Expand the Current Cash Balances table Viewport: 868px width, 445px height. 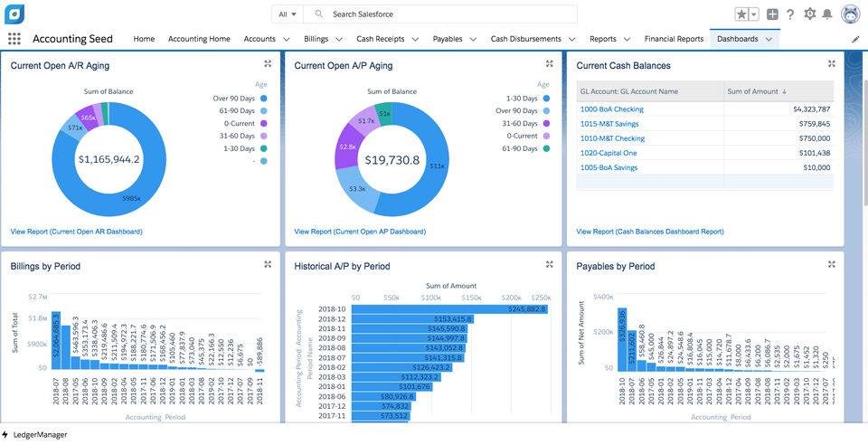pyautogui.click(x=832, y=64)
